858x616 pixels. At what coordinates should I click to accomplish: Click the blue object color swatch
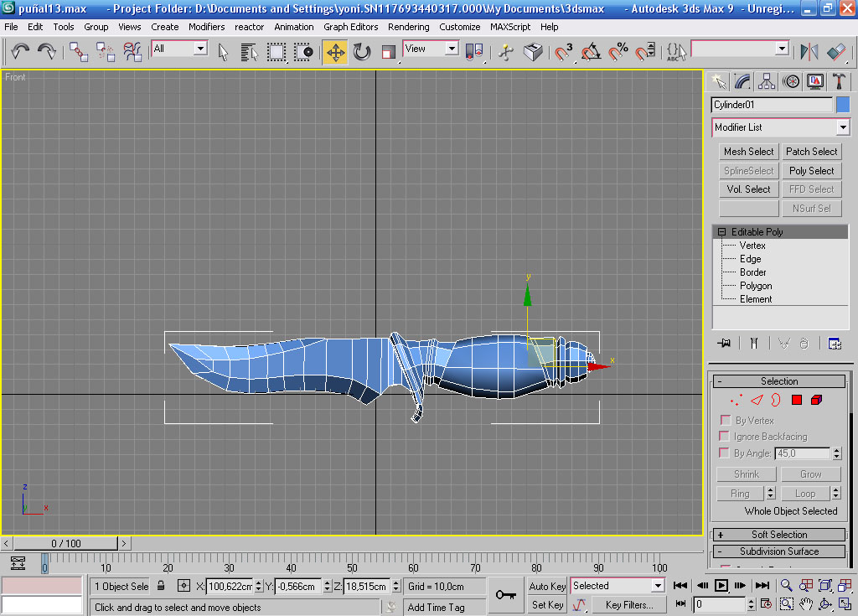point(843,105)
